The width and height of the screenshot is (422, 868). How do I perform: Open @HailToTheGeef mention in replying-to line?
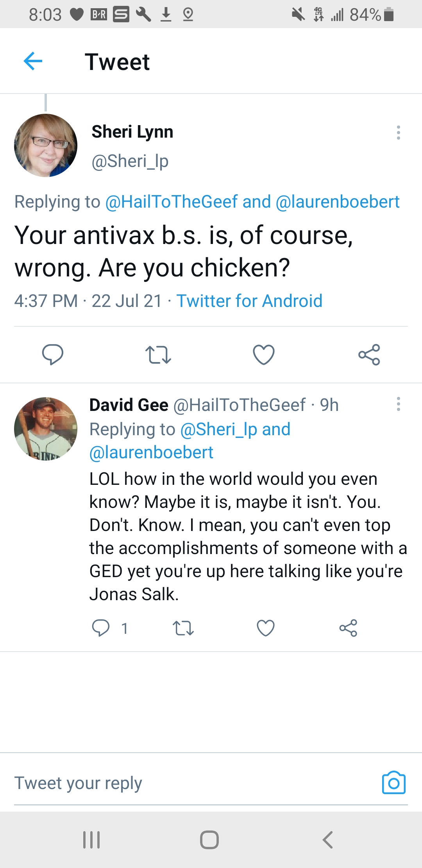point(172,202)
